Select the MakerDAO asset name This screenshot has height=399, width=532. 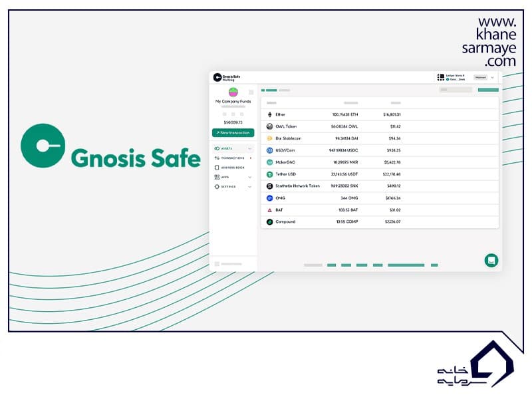coord(285,162)
